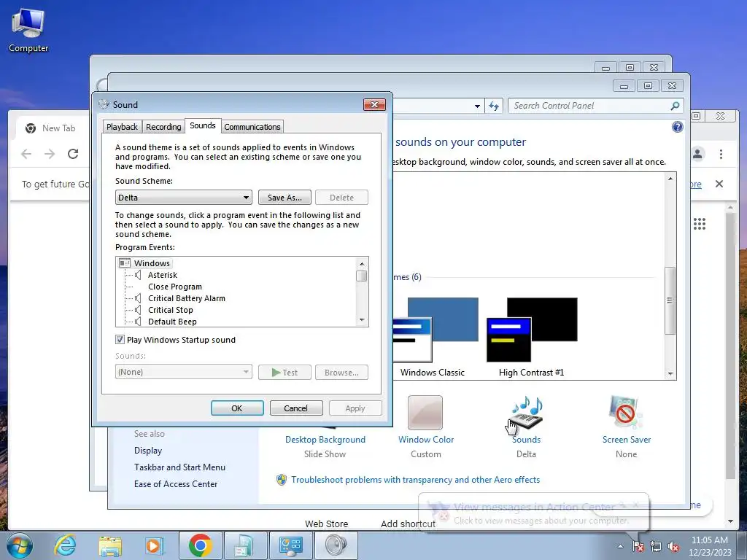Screen dimensions: 747x560
Task: Click Chrome's profile avatar icon
Action: click(697, 154)
